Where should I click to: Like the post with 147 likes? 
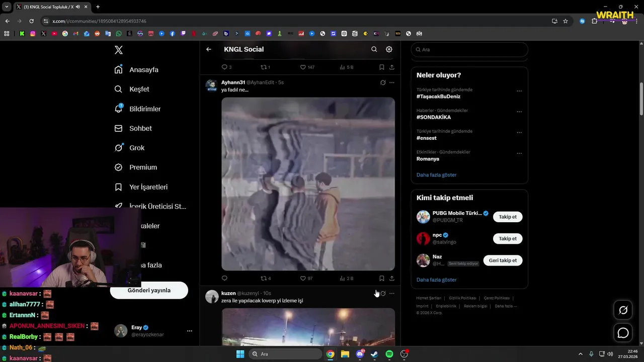307,67
